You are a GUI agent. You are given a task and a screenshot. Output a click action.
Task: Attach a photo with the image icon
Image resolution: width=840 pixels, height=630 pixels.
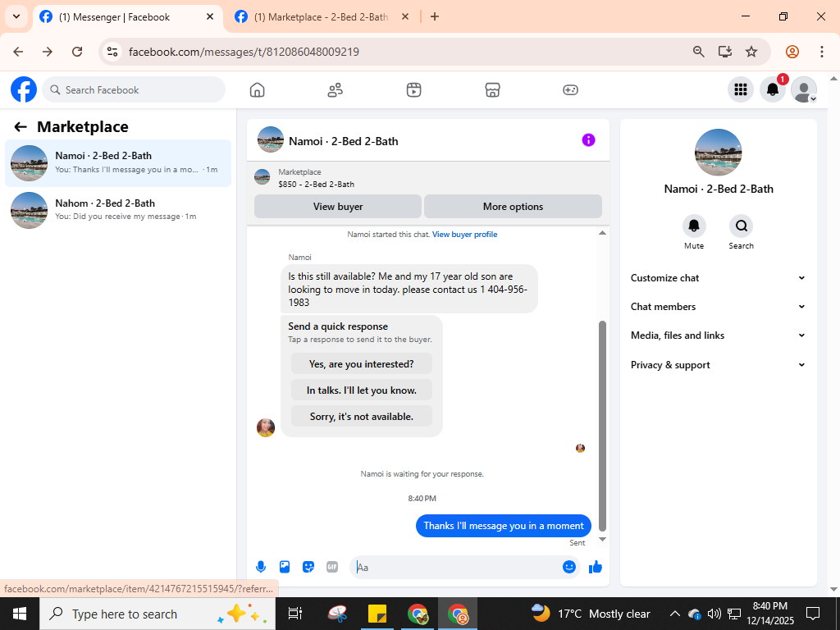point(285,567)
